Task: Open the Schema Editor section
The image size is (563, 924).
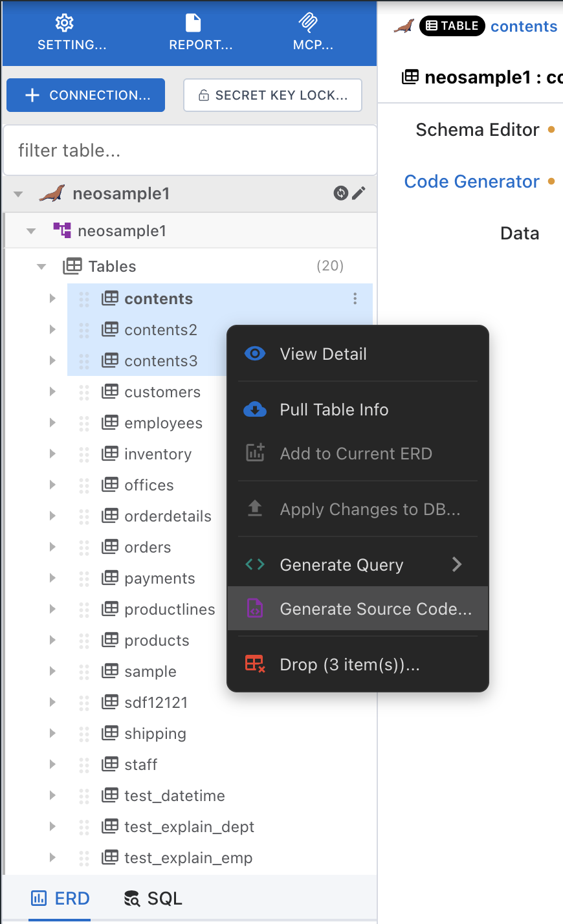Action: 477,129
